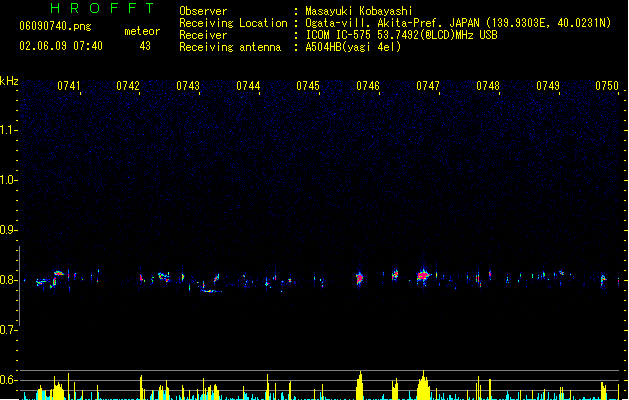Screen dimensions: 629x400
Task: Select the file name 06090740.png
Action: coord(55,26)
